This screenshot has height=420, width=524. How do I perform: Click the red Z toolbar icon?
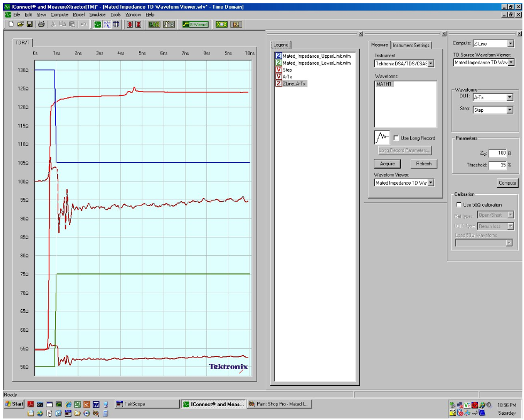[x=138, y=25]
